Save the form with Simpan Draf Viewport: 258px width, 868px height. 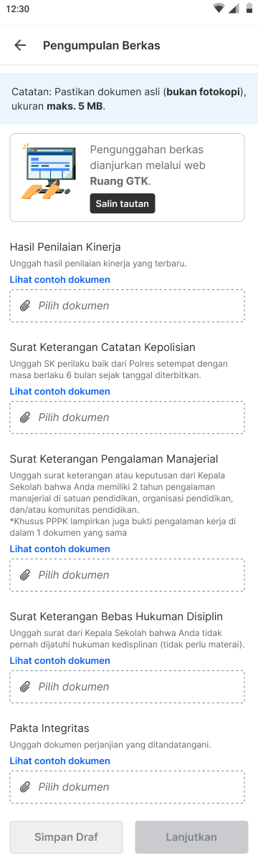pyautogui.click(x=67, y=837)
